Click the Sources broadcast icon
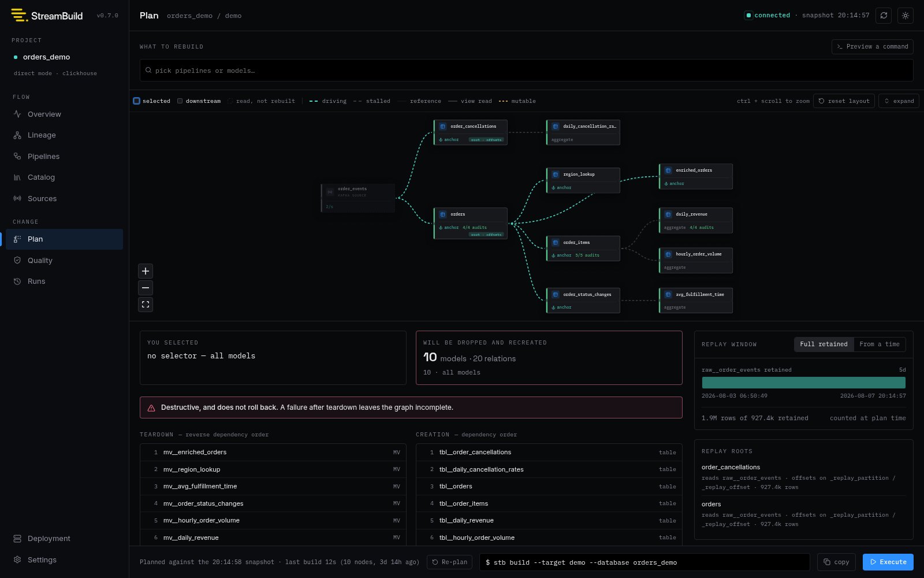 [x=17, y=198]
